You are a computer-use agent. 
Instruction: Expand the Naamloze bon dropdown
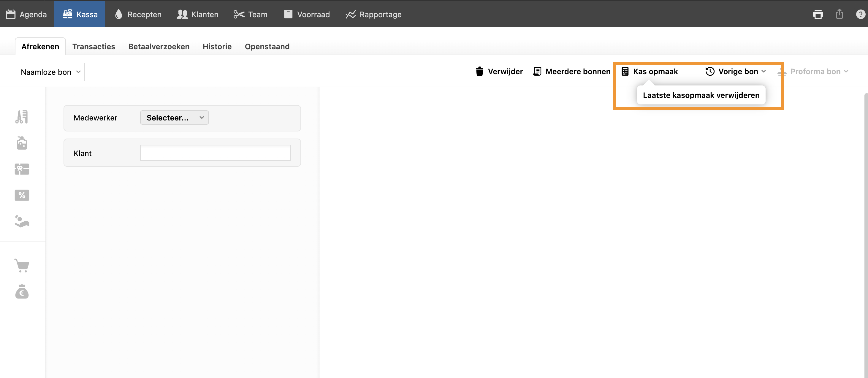coord(50,72)
